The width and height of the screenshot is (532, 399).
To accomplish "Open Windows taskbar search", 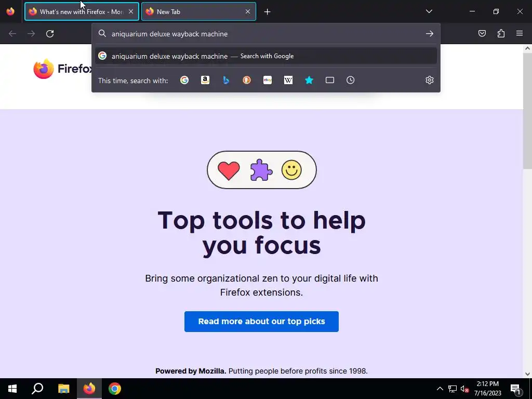I will (x=37, y=389).
